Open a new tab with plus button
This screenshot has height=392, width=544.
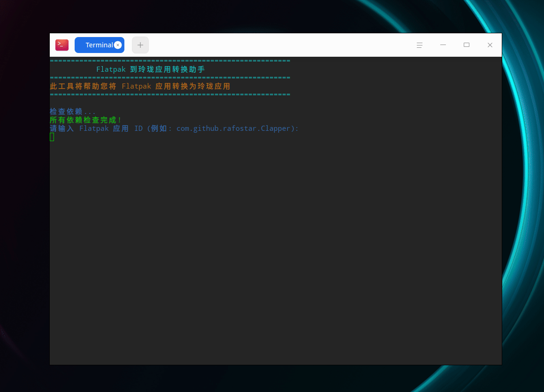[x=140, y=45]
